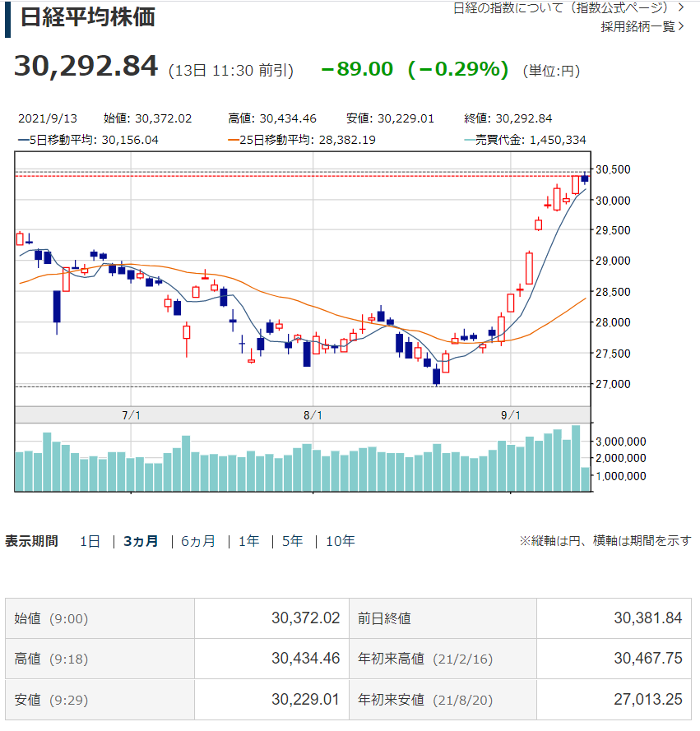
Task: Click the percent change (−0.29%)
Action: click(x=458, y=69)
